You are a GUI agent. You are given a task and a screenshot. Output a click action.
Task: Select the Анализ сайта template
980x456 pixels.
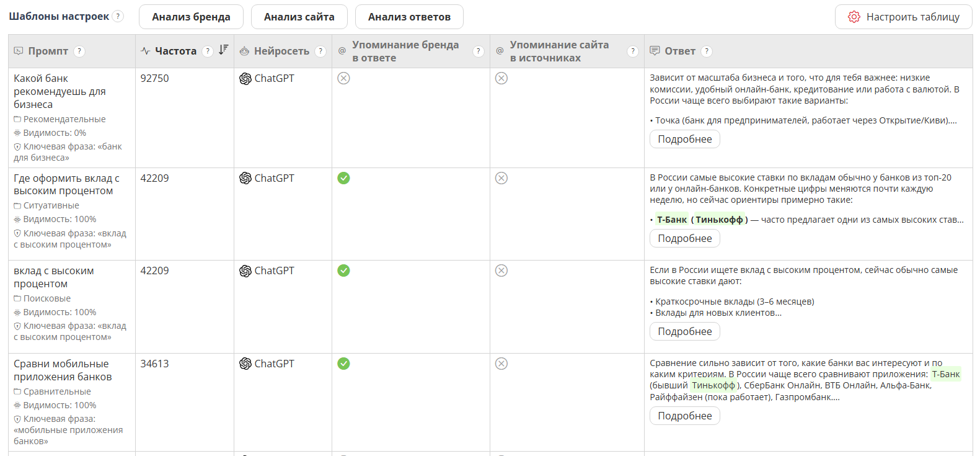299,17
